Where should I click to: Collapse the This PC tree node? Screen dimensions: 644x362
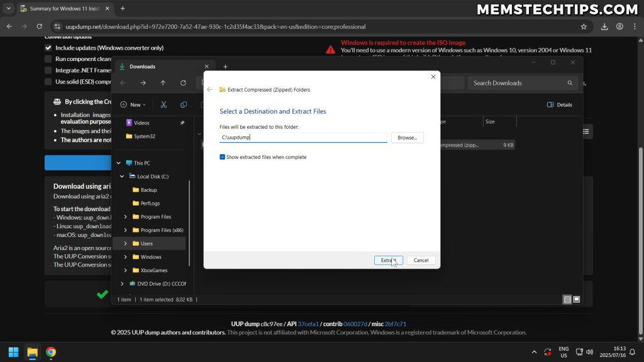[119, 163]
